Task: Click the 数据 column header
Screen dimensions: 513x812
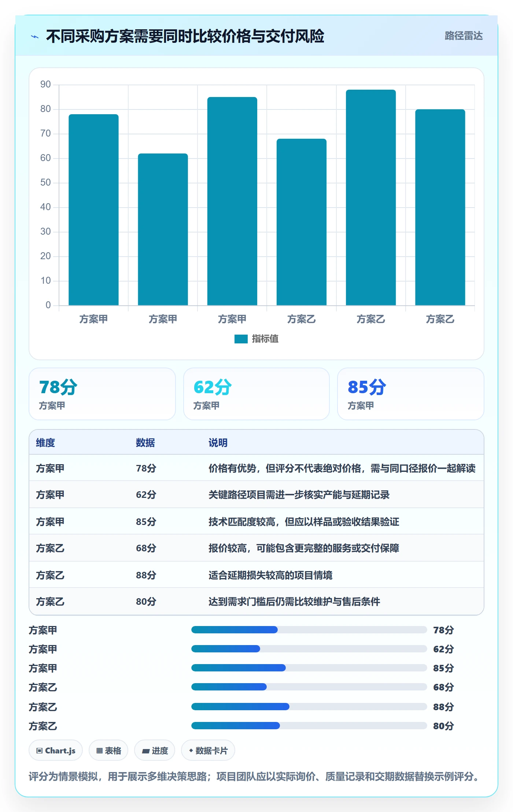Action: click(x=145, y=443)
